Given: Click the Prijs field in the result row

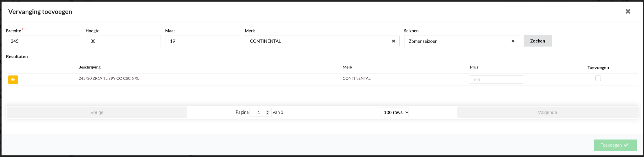Looking at the screenshot, I should tap(496, 80).
